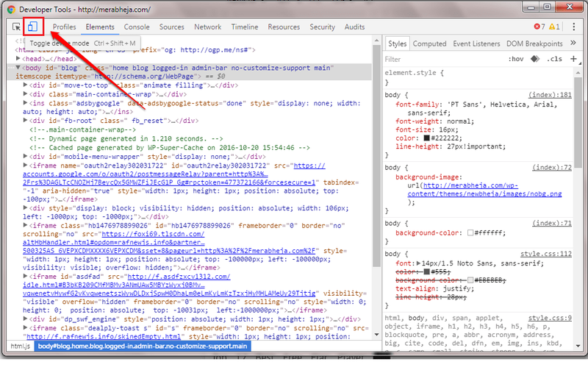Open the style.css:112 source link
The width and height of the screenshot is (588, 373).
tap(546, 254)
